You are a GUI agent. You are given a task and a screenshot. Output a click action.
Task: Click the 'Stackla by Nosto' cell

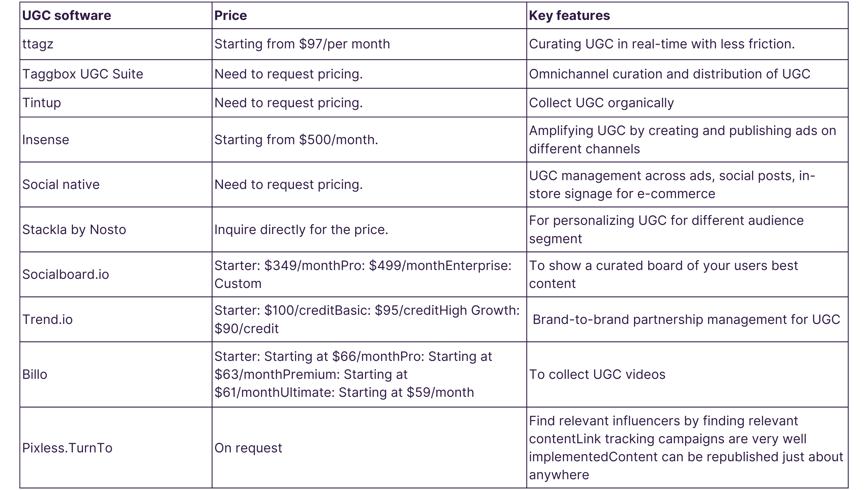click(74, 230)
